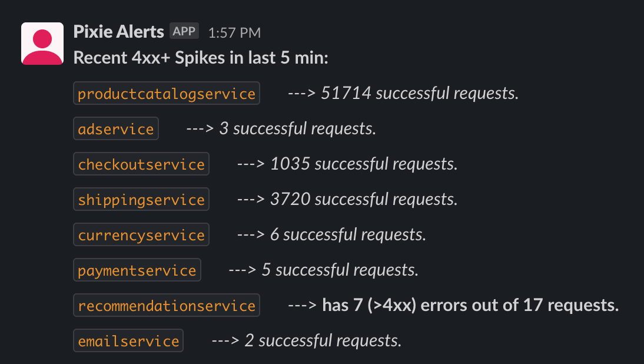The width and height of the screenshot is (644, 364).
Task: Click the '2 successful requests' text
Action: click(x=323, y=341)
